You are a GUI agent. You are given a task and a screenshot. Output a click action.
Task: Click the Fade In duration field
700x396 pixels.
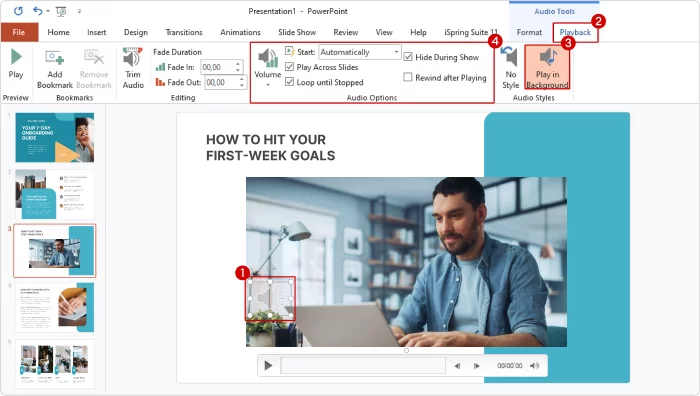(217, 67)
